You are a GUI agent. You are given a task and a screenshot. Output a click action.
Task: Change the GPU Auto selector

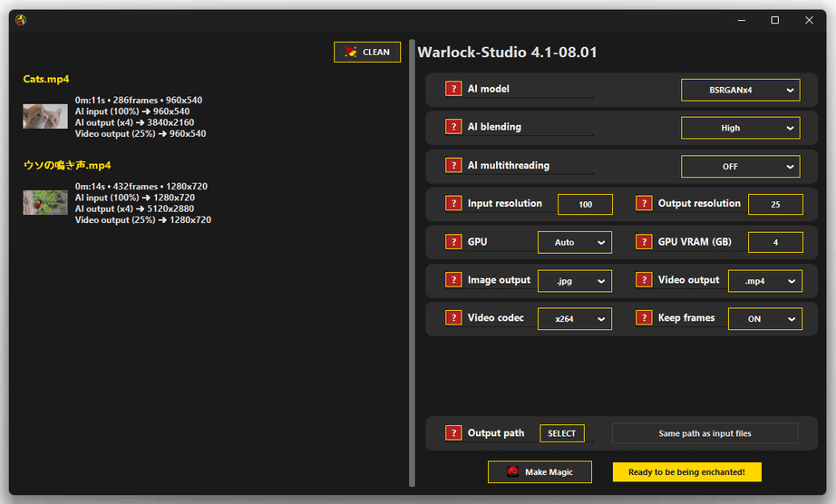(x=575, y=243)
